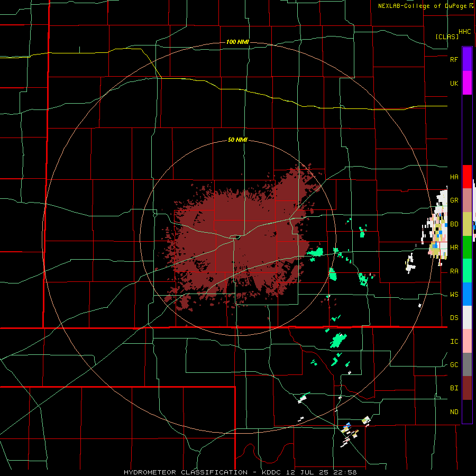The image size is (476, 476).
Task: Click the IC pink legend swatch
Action: (x=467, y=341)
